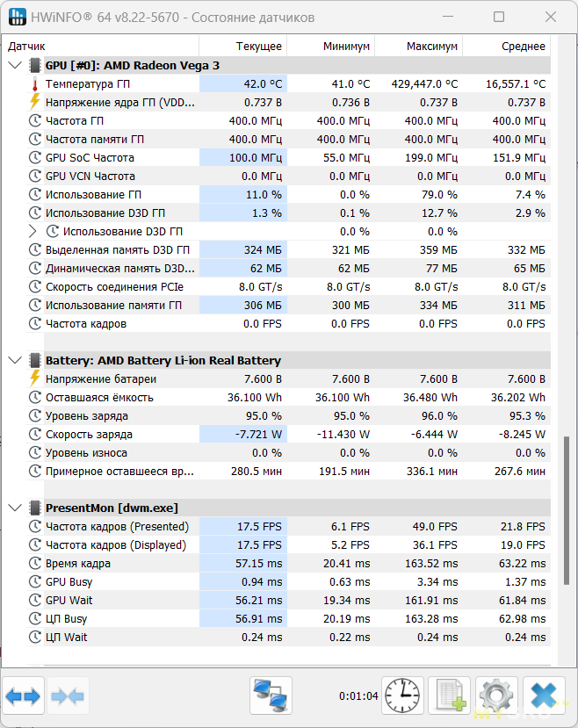Click the vertical scrollbar thumb
578x728 pixels.
click(566, 510)
